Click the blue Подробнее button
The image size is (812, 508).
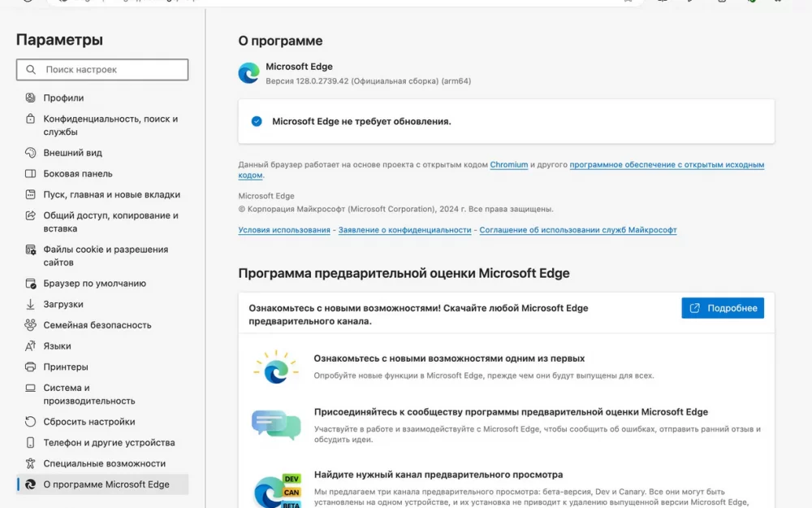point(723,308)
